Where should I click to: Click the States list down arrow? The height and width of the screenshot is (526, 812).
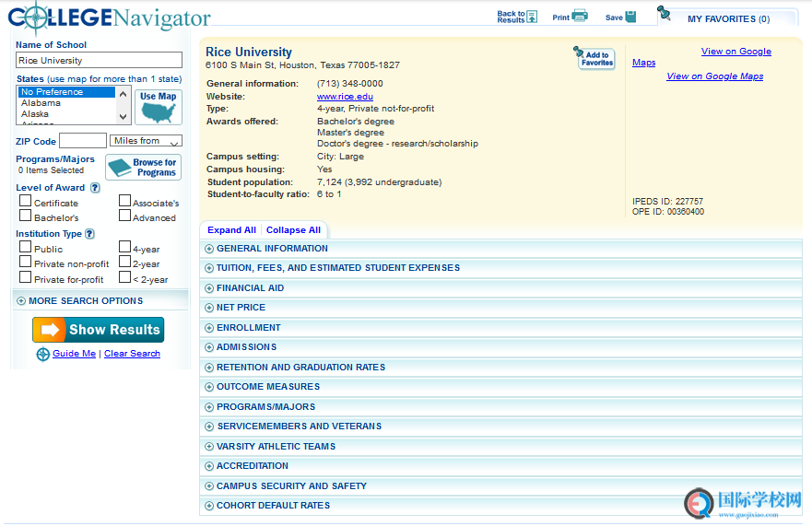tap(123, 117)
